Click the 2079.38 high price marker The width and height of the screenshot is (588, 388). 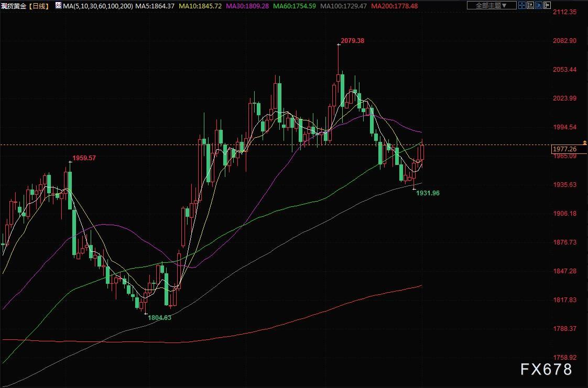pos(353,40)
